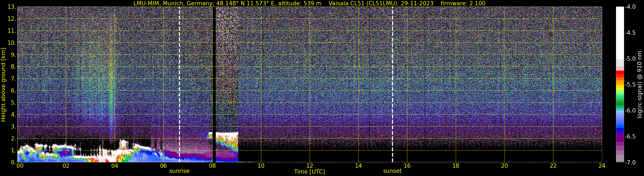Viewport: 644px width, 176px height.
Task: Click the log(rc-signal) @ 910 nm label
Action: [x=640, y=85]
